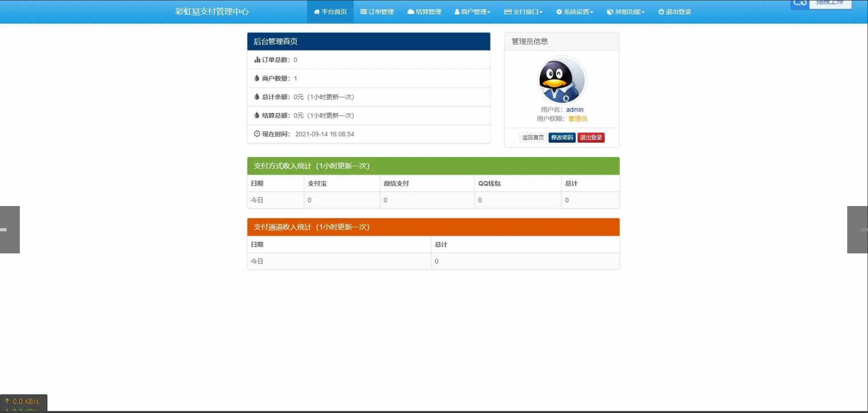Click the 返回首页 button
The image size is (868, 413).
coord(533,138)
